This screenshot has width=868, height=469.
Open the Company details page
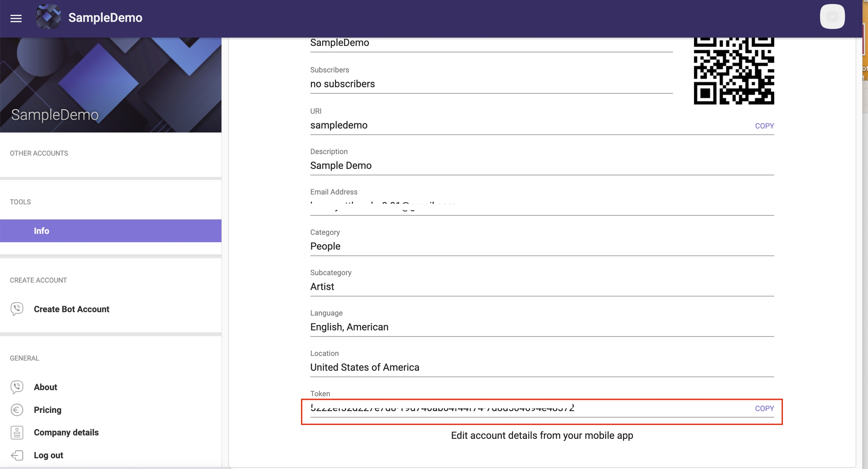[66, 432]
